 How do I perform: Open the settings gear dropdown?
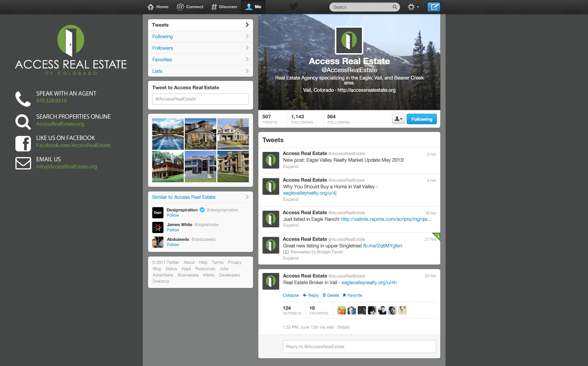tap(413, 7)
